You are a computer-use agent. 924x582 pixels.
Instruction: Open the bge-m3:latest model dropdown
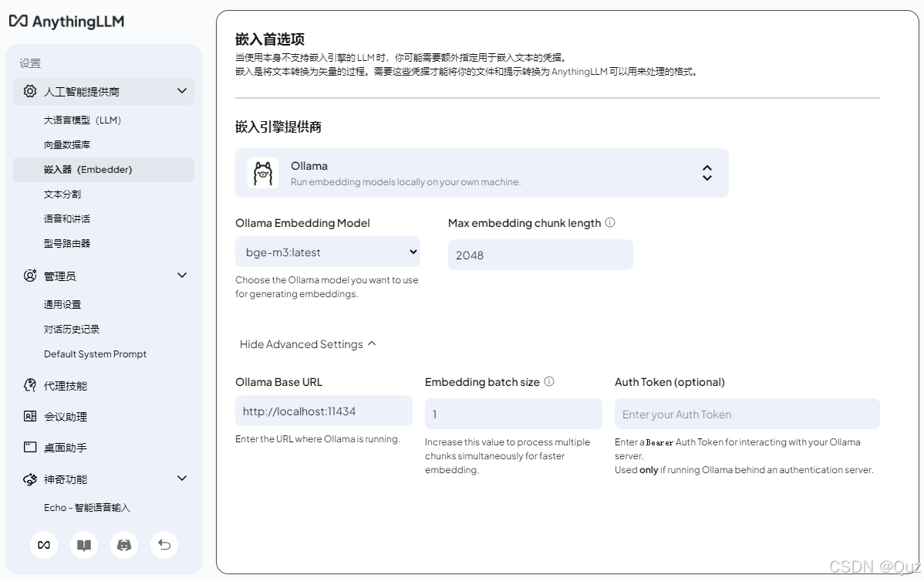(x=328, y=252)
